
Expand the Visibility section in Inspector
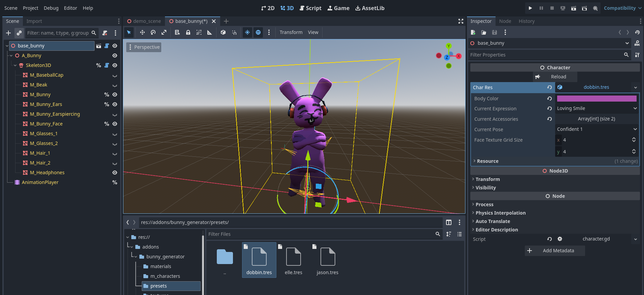coord(555,188)
